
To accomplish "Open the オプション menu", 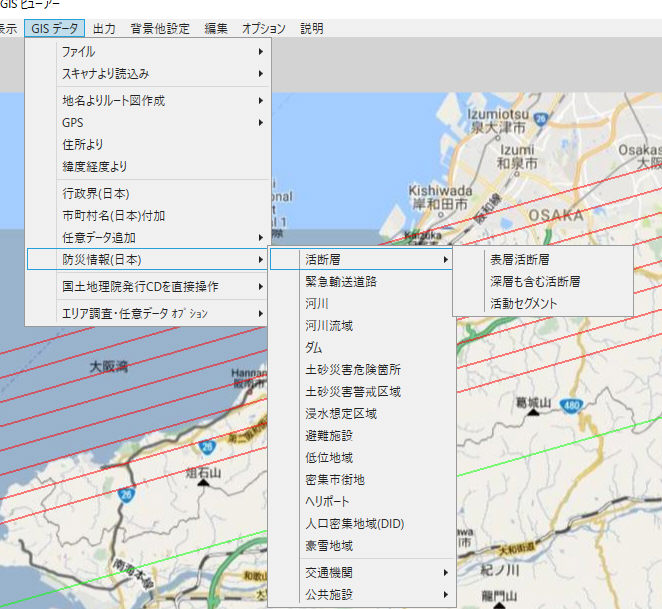I will (x=264, y=29).
